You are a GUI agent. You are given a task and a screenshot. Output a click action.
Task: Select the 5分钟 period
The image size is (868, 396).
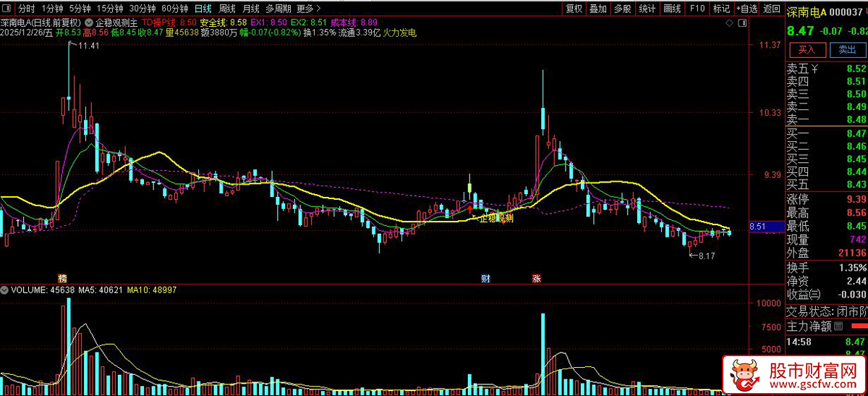[80, 9]
